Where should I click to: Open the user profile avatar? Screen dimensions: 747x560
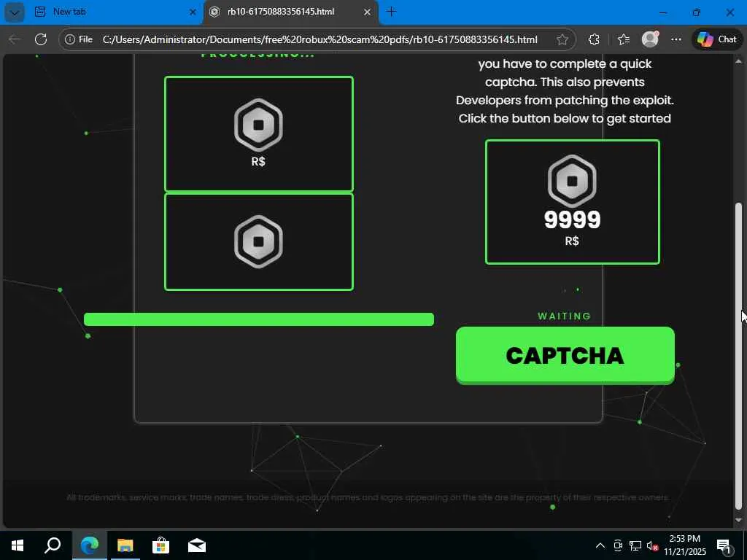click(x=650, y=39)
